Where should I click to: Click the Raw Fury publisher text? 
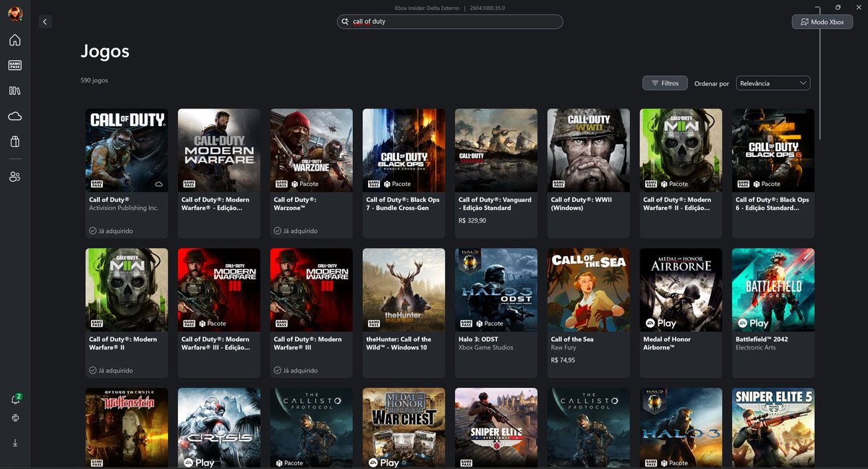(563, 347)
